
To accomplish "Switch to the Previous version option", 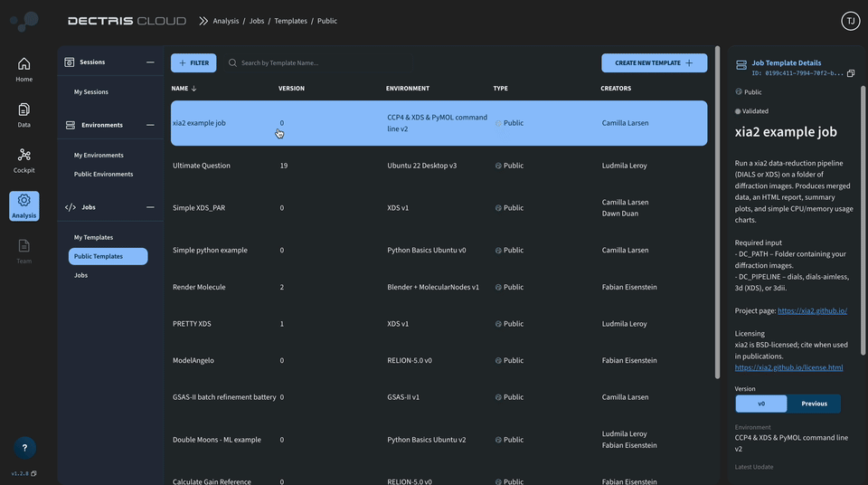I will 814,404.
